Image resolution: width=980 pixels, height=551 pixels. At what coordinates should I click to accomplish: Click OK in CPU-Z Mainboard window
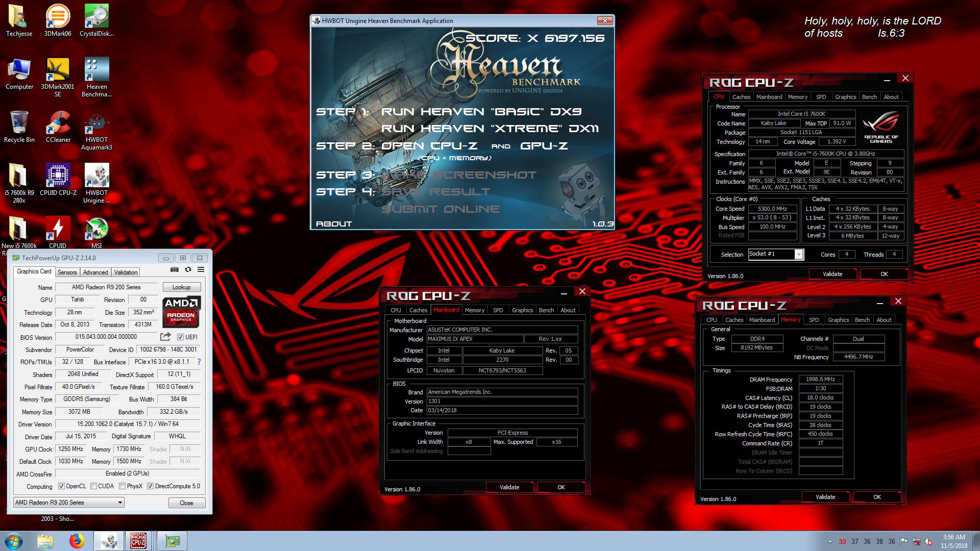click(561, 487)
